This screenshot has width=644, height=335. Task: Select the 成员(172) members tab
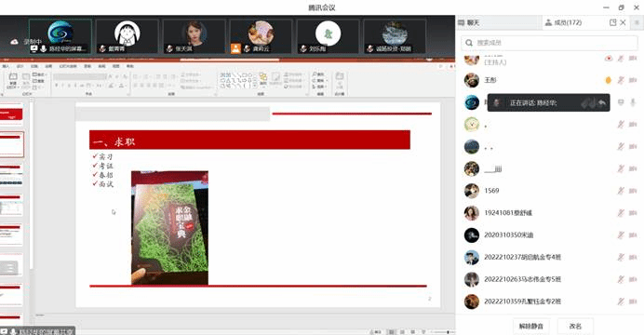coord(564,22)
